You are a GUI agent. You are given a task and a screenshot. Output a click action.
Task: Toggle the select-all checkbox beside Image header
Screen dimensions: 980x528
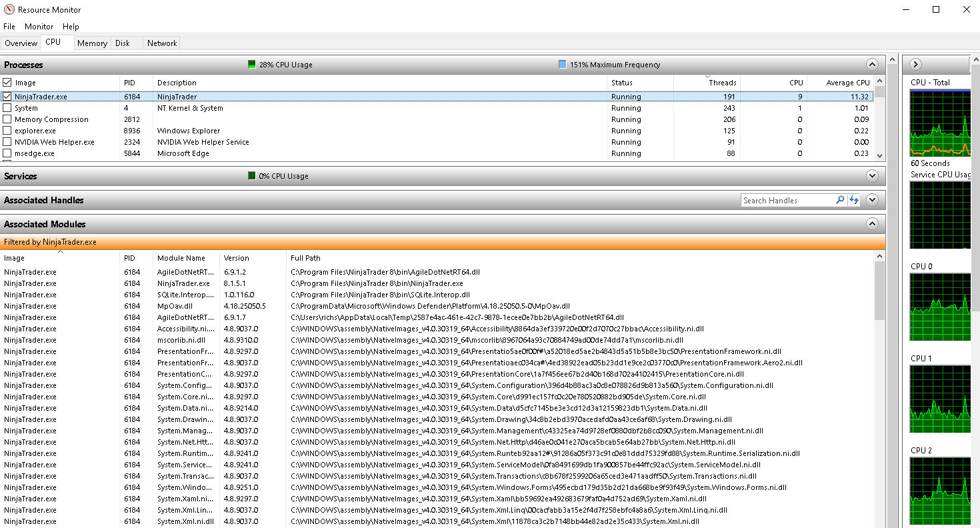coord(7,83)
